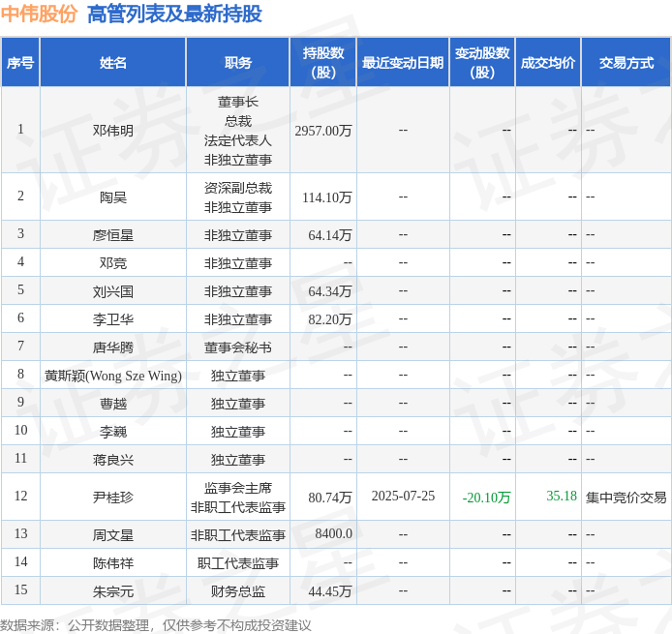Click the 中伟股份 title text
The image size is (672, 634).
tap(39, 15)
